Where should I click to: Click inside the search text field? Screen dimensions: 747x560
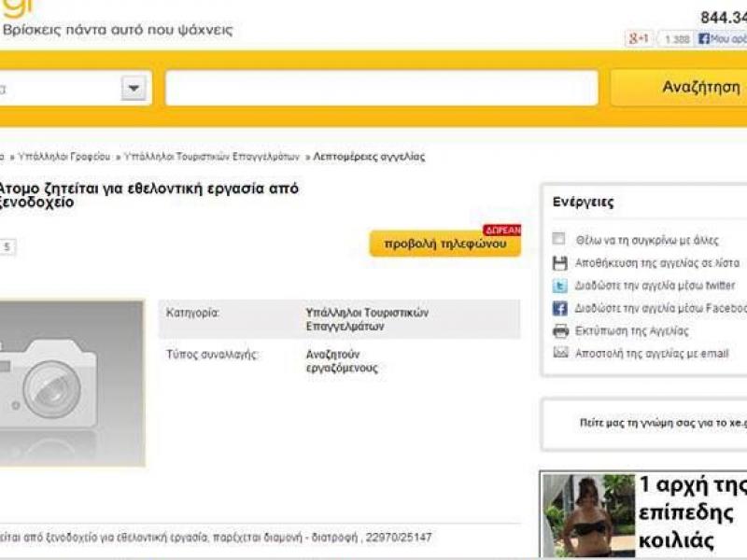click(381, 89)
